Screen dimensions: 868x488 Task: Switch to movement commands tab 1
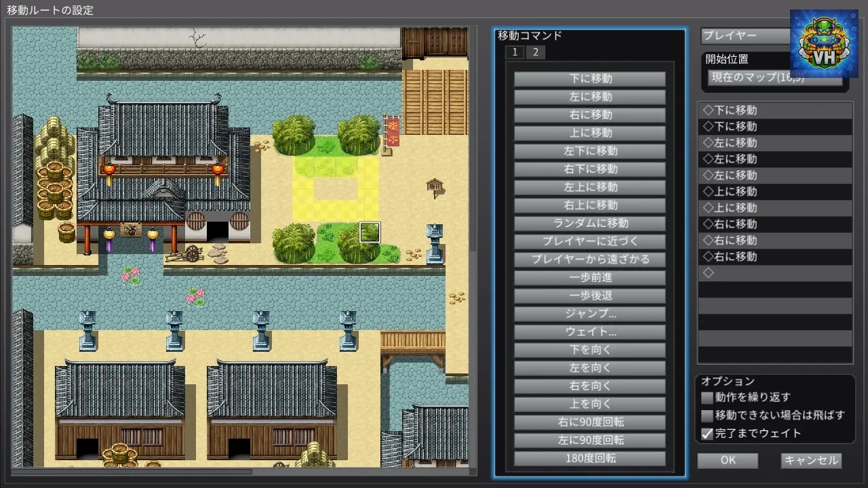tap(515, 52)
